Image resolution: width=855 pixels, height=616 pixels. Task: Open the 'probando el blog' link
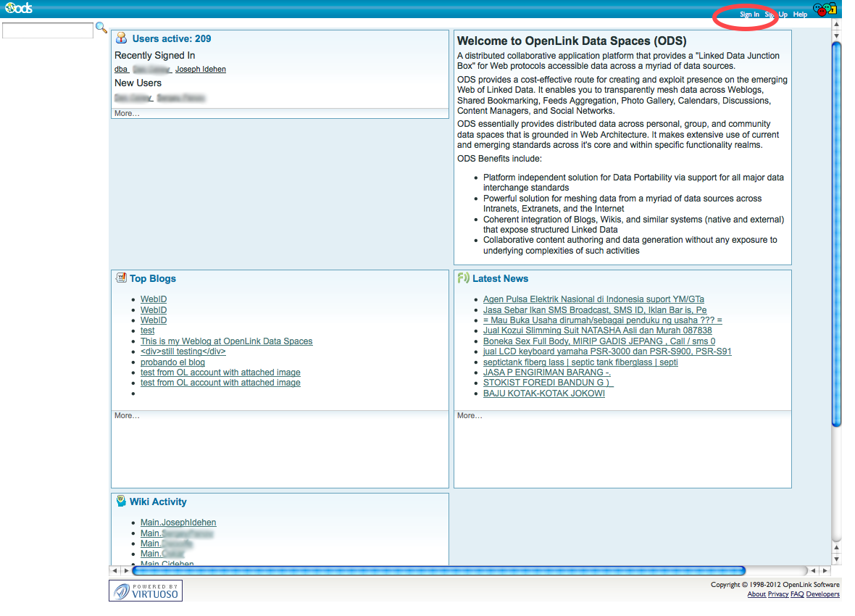point(172,362)
